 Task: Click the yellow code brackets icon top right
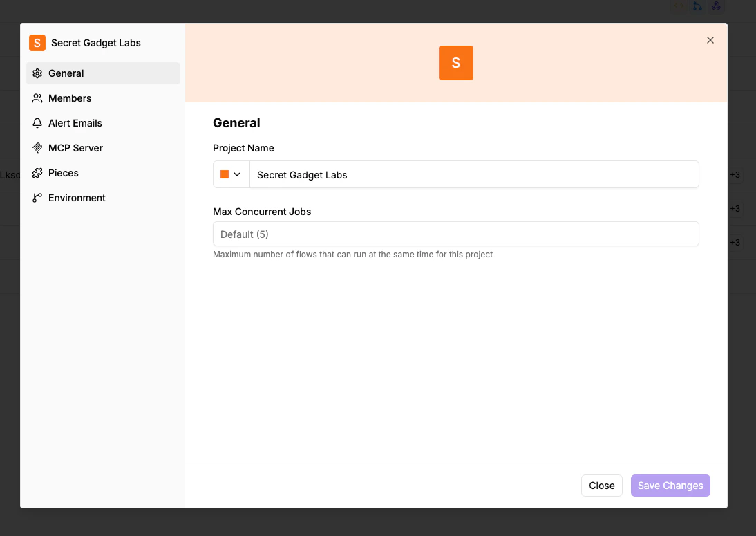click(x=678, y=6)
